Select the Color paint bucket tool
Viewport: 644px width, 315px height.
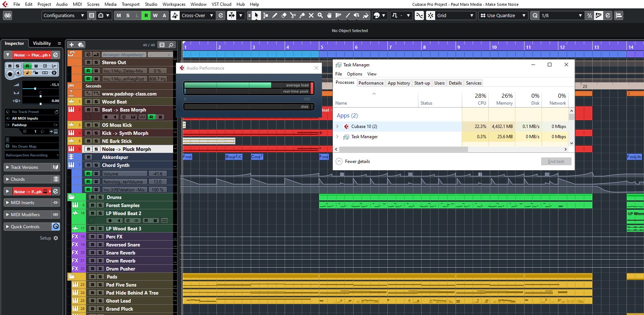pos(366,15)
